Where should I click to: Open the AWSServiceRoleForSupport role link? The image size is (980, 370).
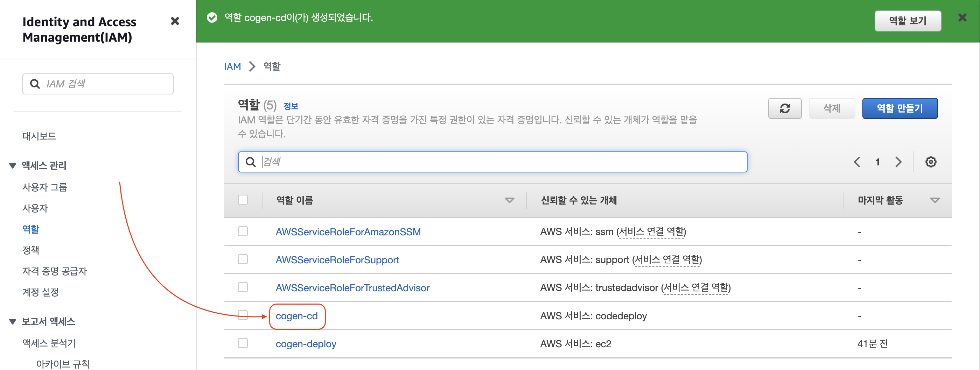click(337, 260)
